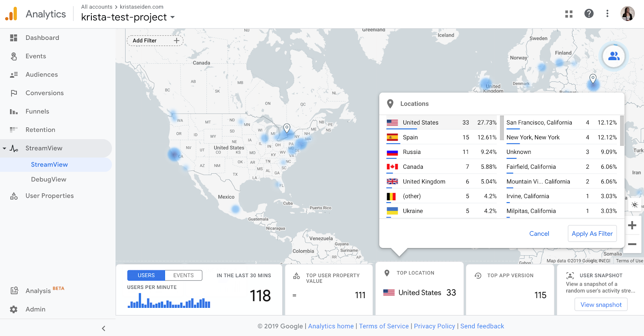Open the Analytics home link
This screenshot has width=644, height=336.
(x=331, y=326)
